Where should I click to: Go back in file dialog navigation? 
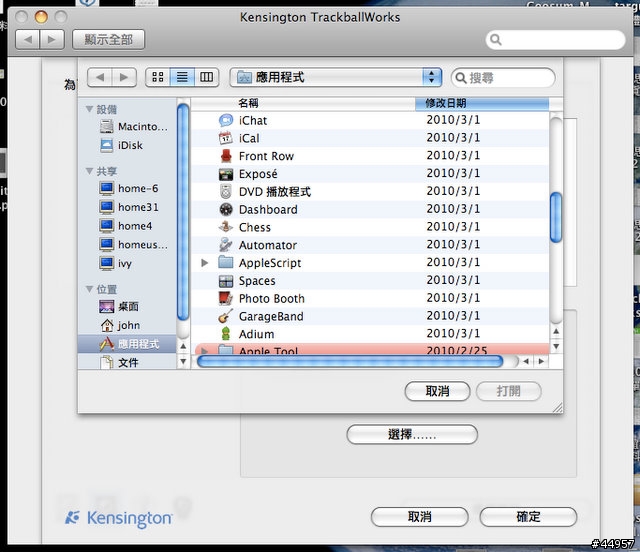[x=100, y=77]
